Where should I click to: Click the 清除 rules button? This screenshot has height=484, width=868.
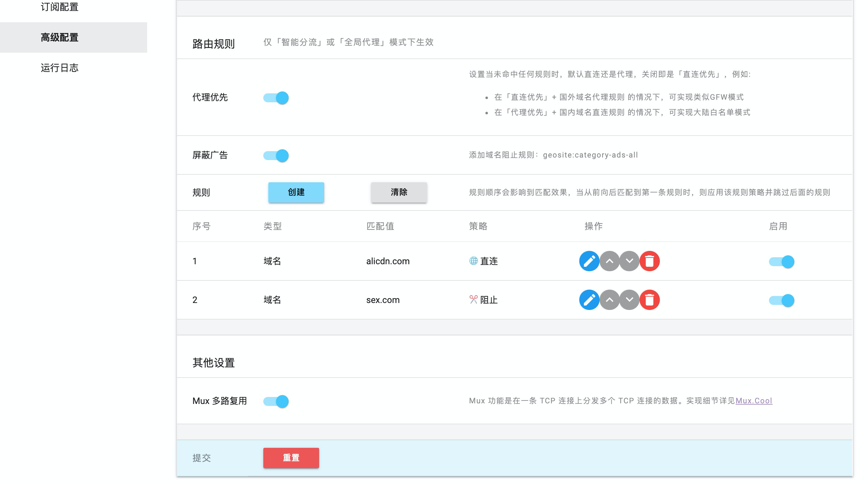398,192
